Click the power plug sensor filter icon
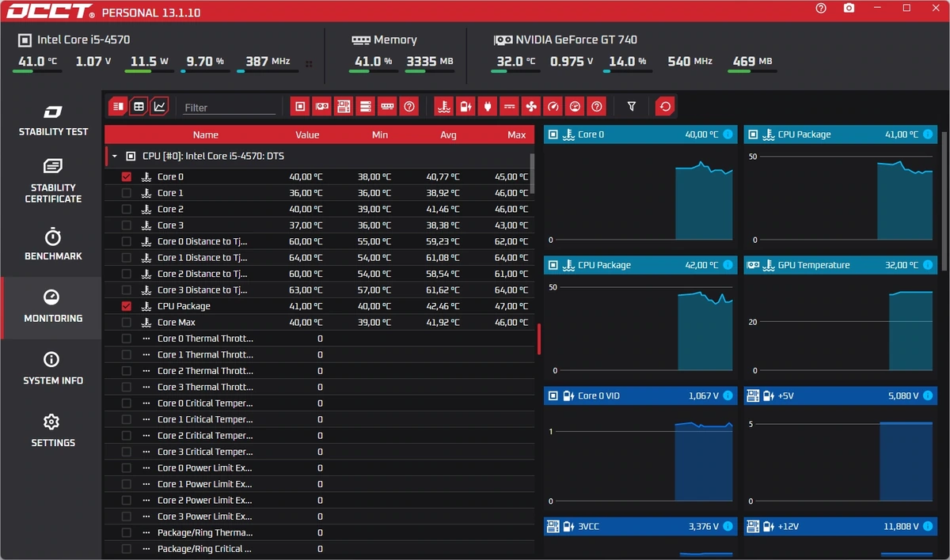Image resolution: width=950 pixels, height=560 pixels. point(488,106)
